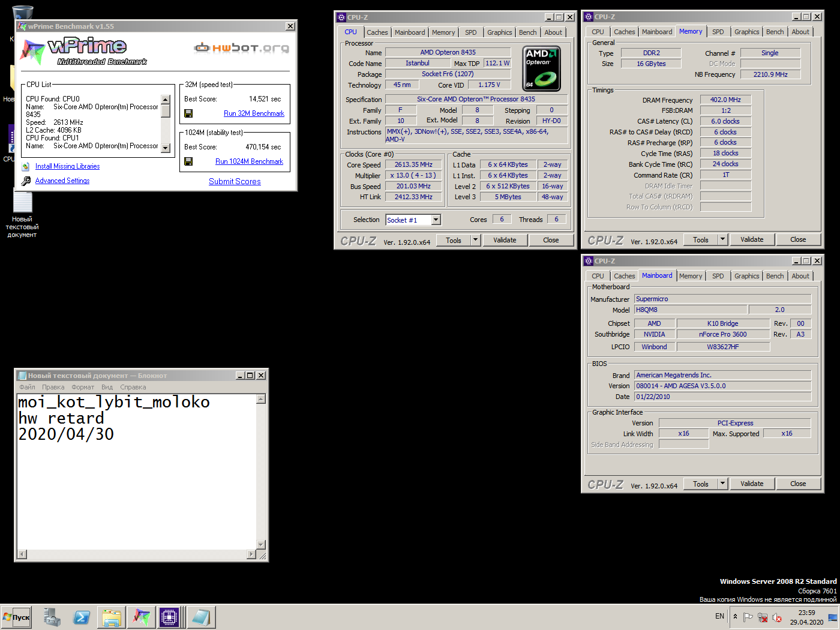Viewport: 840px width, 630px height.
Task: Open Notepad Файл menu
Action: (27, 387)
